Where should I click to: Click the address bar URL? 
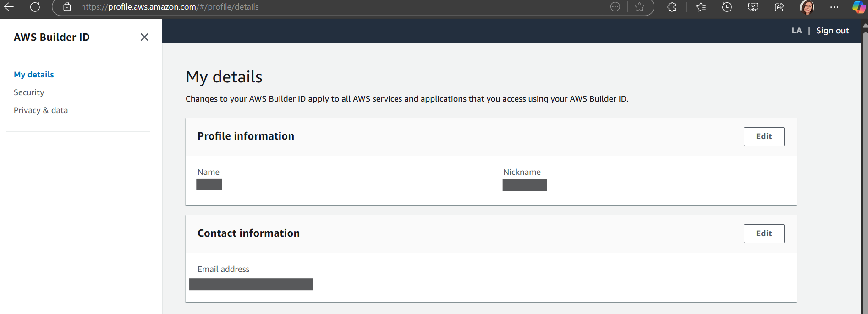point(170,7)
